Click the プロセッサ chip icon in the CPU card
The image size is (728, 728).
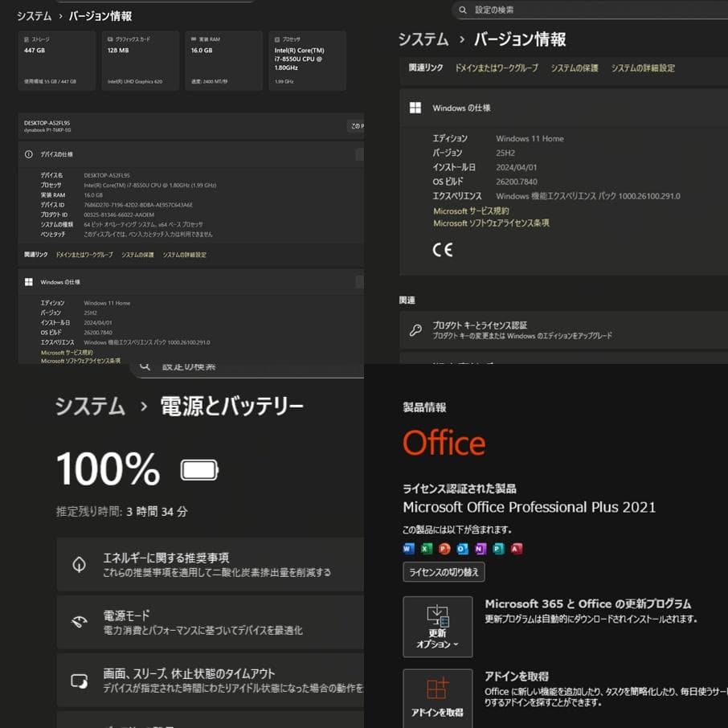pyautogui.click(x=277, y=39)
